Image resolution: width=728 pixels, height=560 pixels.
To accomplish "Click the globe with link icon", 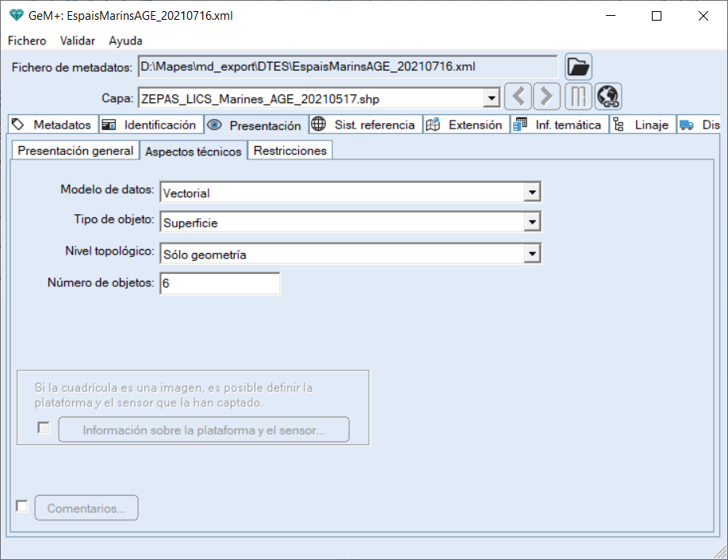I will 608,97.
